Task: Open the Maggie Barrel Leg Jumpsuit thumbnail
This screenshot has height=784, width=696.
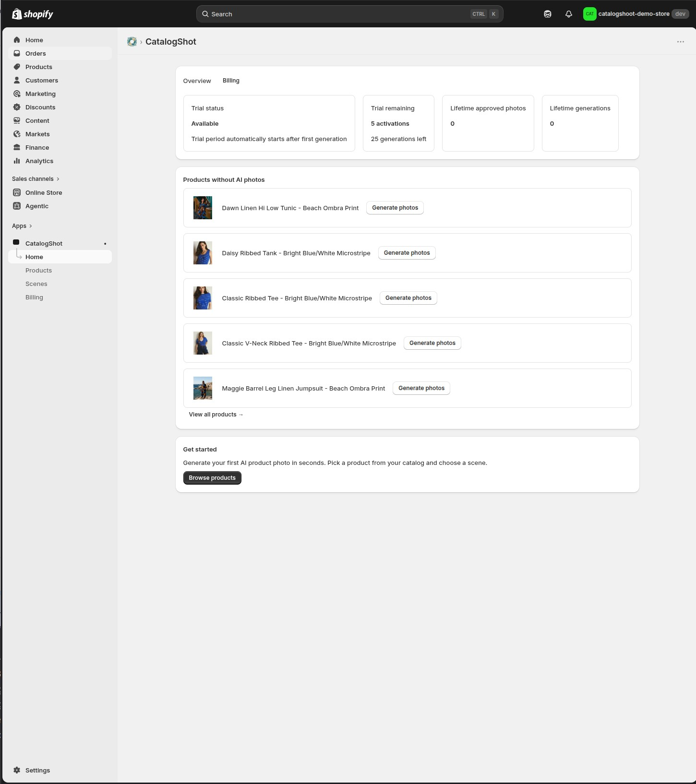Action: click(203, 388)
